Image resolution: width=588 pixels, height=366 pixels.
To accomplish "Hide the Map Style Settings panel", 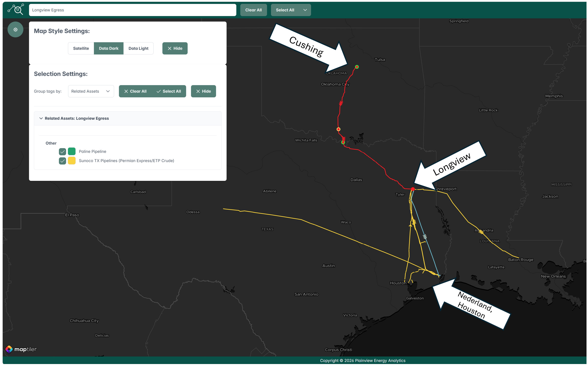I will [175, 48].
